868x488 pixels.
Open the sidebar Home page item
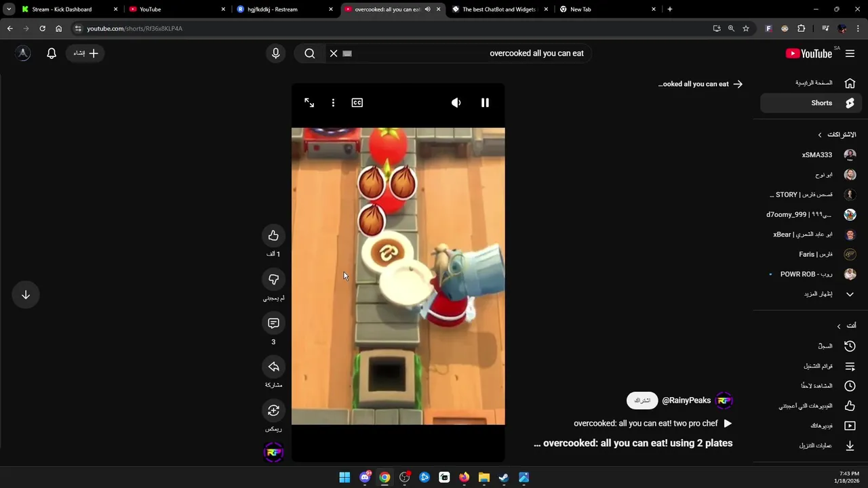coord(810,83)
